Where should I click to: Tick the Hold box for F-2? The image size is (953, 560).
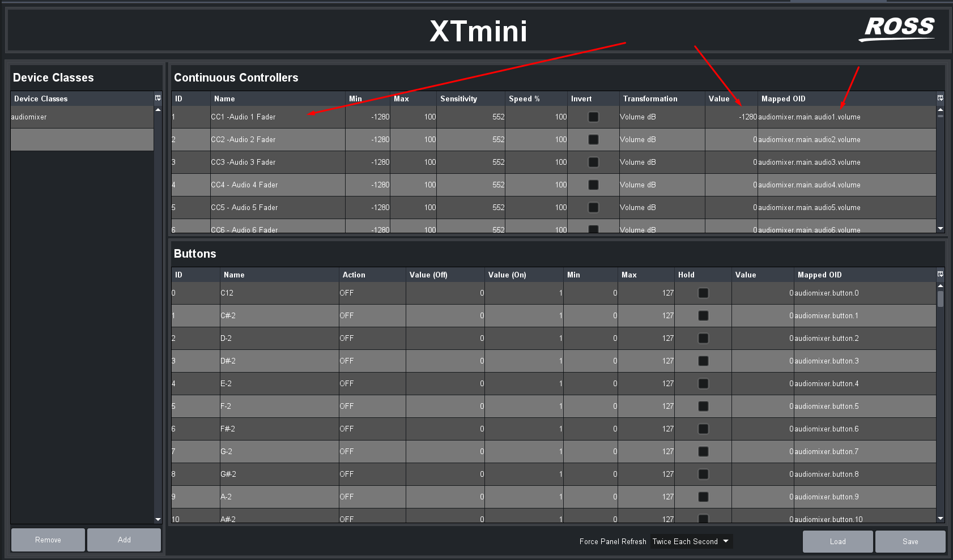coord(703,406)
